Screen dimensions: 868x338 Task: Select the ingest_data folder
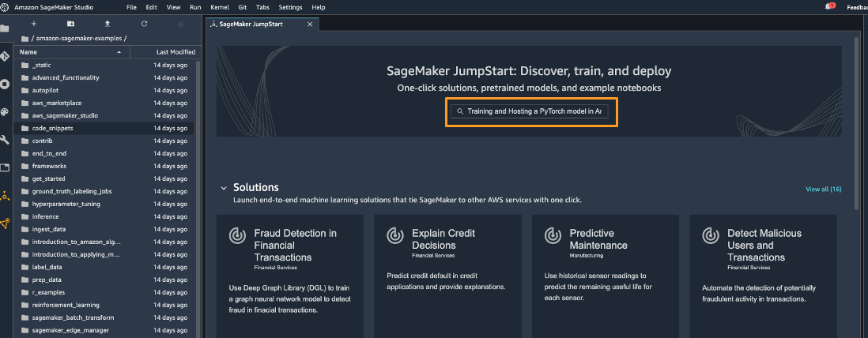pos(105,229)
